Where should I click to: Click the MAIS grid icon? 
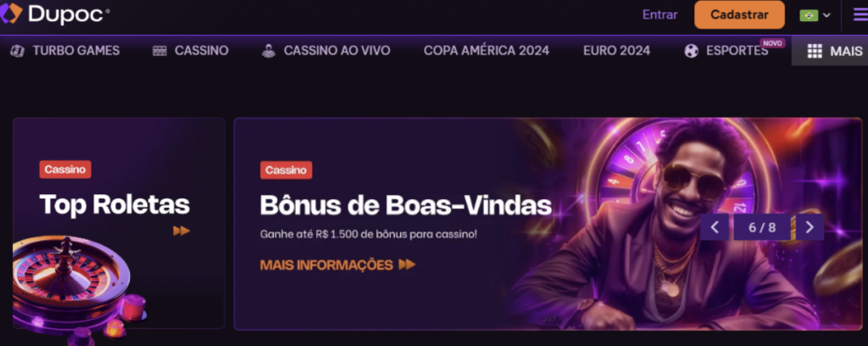point(815,51)
